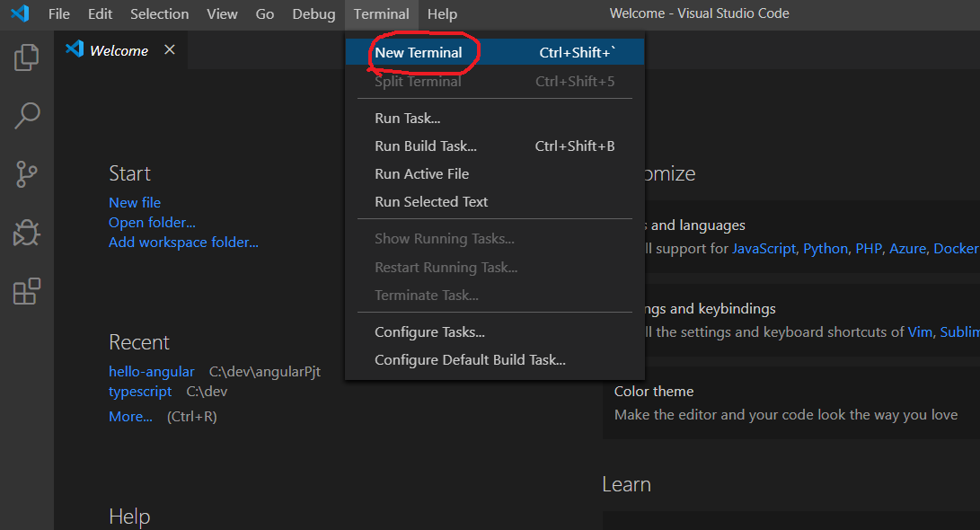This screenshot has width=980, height=530.
Task: Click Add workspace folder... link
Action: click(x=183, y=243)
